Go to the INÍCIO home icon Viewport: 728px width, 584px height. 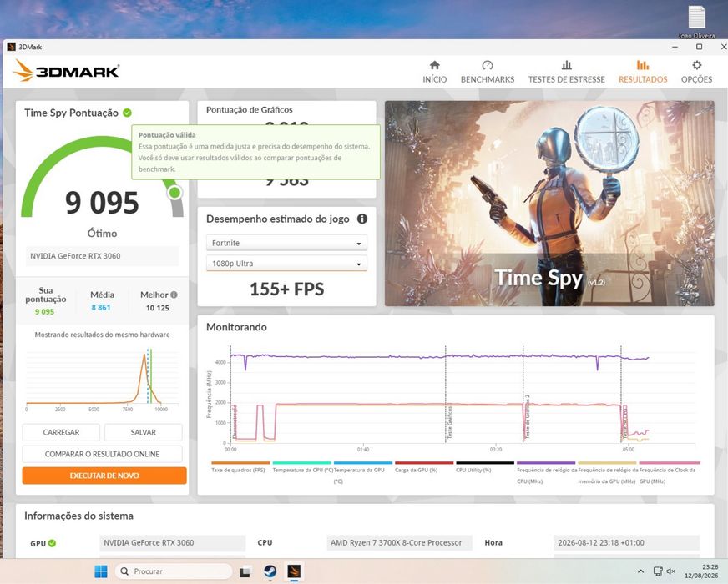(x=435, y=65)
